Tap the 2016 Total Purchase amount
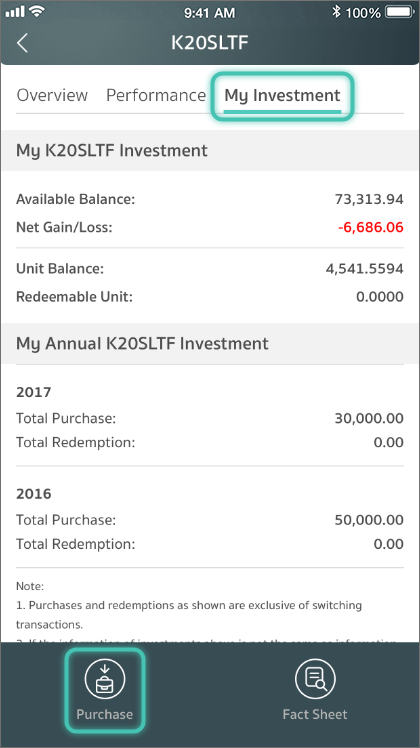Viewport: 420px width, 748px height. coord(369,519)
